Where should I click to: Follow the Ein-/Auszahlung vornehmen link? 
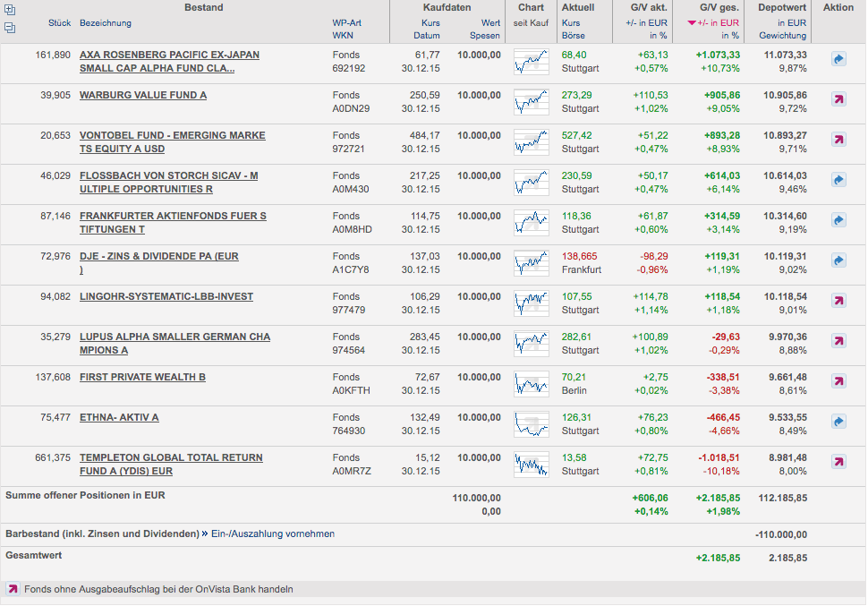coord(273,534)
